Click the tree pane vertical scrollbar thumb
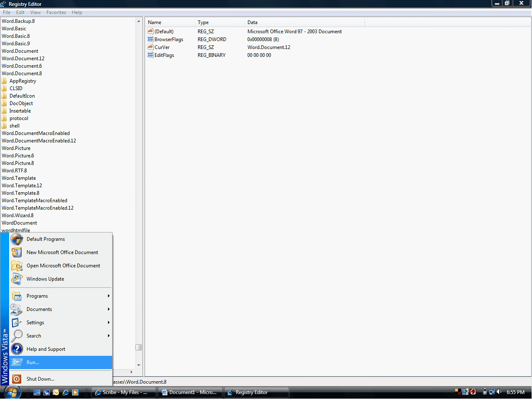Screen dimensions: 532x399 tap(139, 347)
